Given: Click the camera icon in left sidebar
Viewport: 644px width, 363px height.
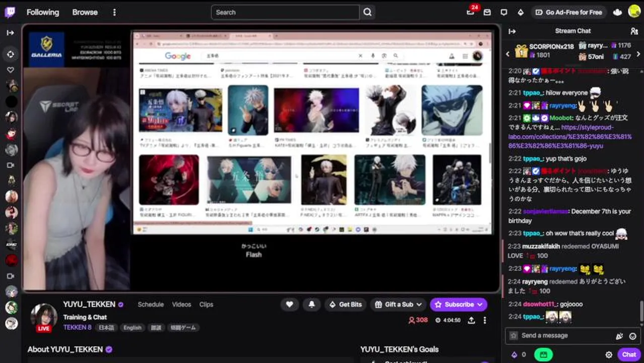Looking at the screenshot, I should click(11, 165).
